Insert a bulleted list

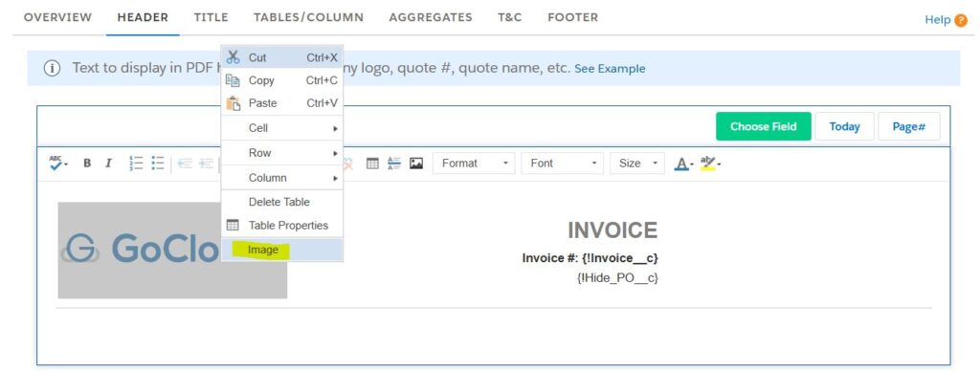[158, 164]
